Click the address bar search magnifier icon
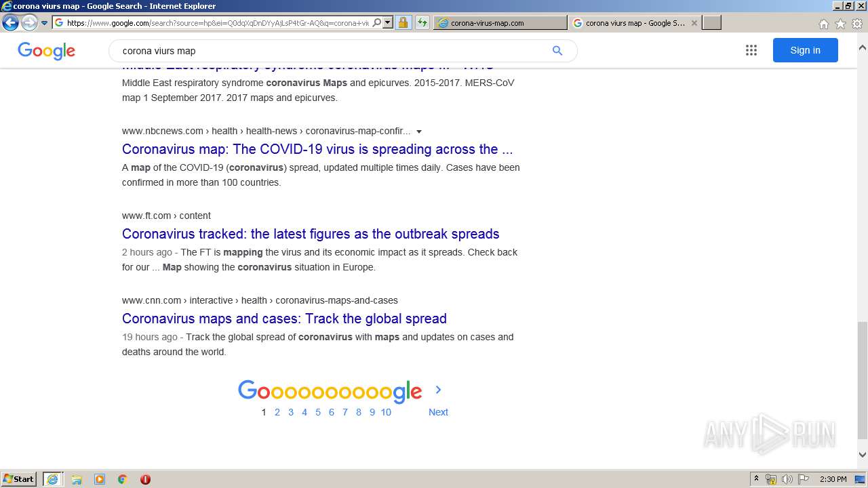Viewport: 868px width, 488px height. (377, 22)
